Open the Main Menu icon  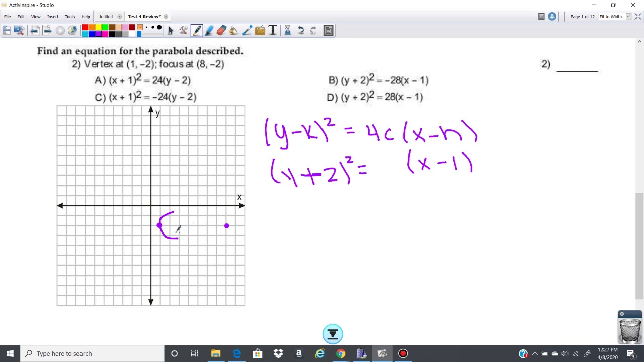pyautogui.click(x=7, y=31)
